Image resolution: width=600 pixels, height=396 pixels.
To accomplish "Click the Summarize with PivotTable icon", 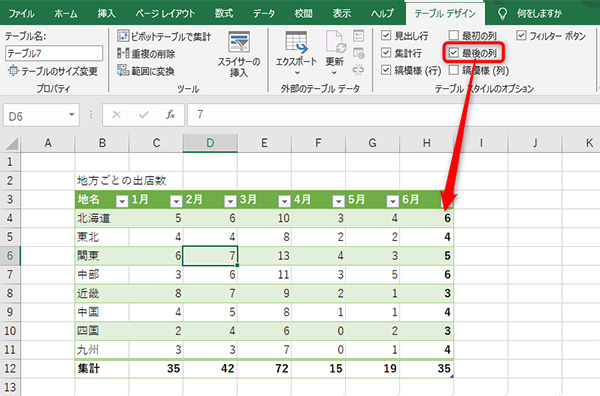I will click(122, 36).
